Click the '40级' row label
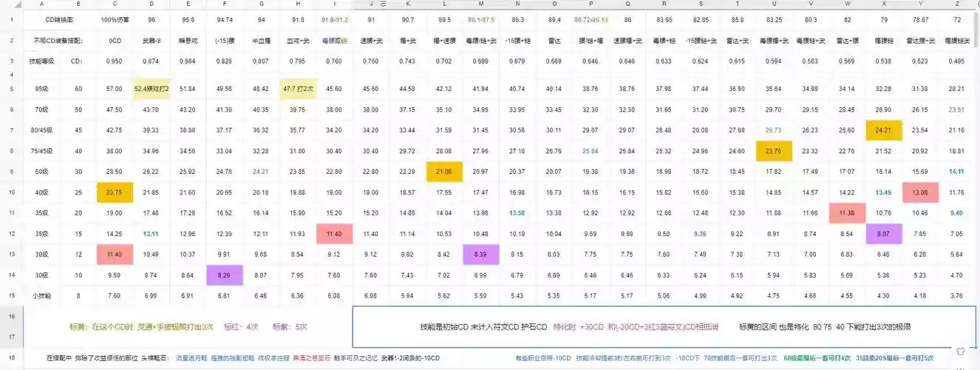This screenshot has width=980, height=370. click(x=41, y=192)
